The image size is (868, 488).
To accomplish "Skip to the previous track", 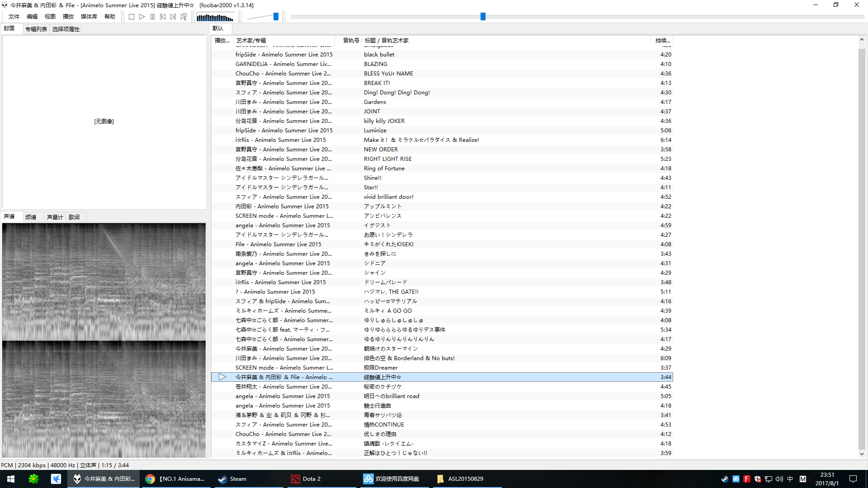I will (x=163, y=17).
